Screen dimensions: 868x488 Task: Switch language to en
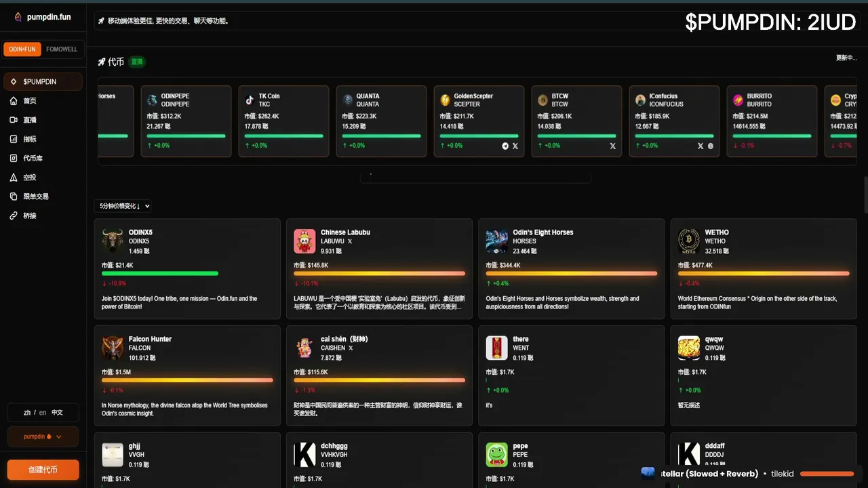[x=43, y=412]
